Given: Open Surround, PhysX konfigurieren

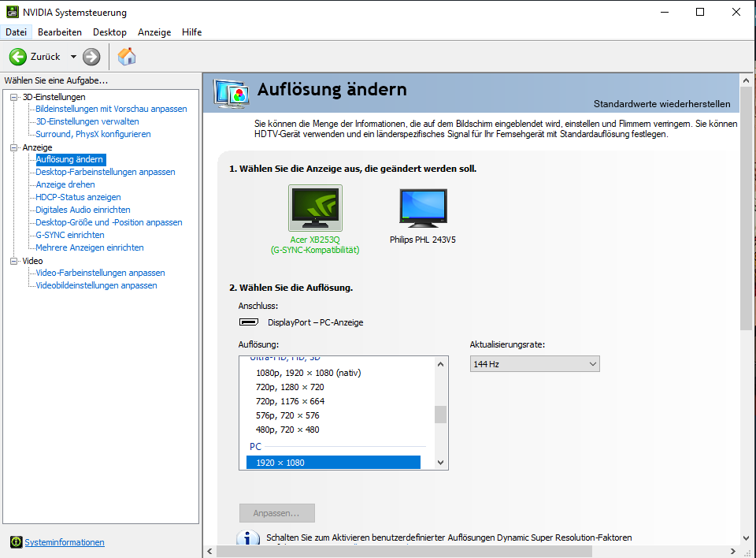Looking at the screenshot, I should (93, 134).
